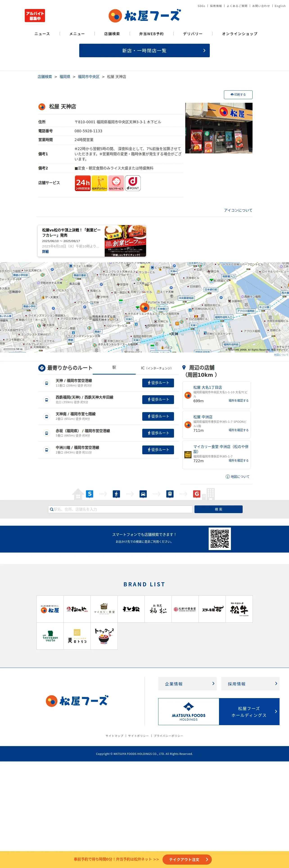Open the 松牛 brand logo
The image size is (289, 868).
coord(239,609)
